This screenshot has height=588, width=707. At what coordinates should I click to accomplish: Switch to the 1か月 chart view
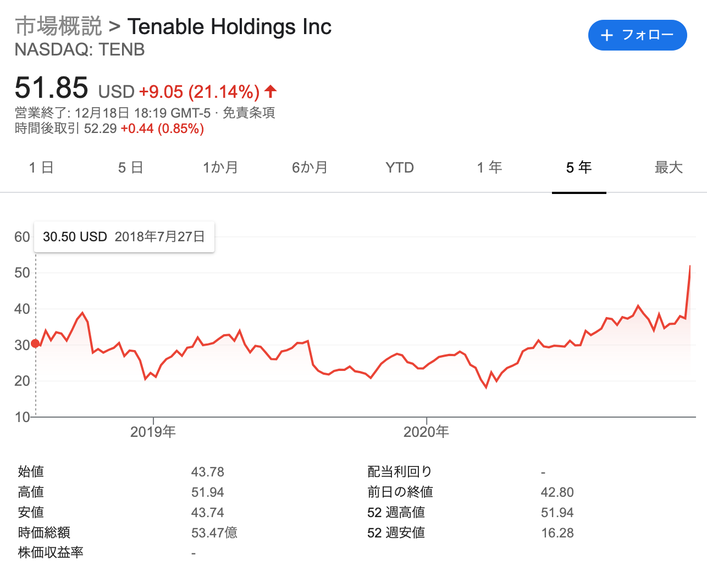click(220, 168)
